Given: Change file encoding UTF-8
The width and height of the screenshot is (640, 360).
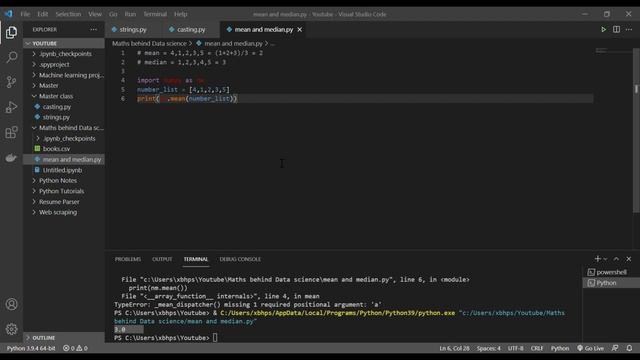Looking at the screenshot, I should pos(516,348).
